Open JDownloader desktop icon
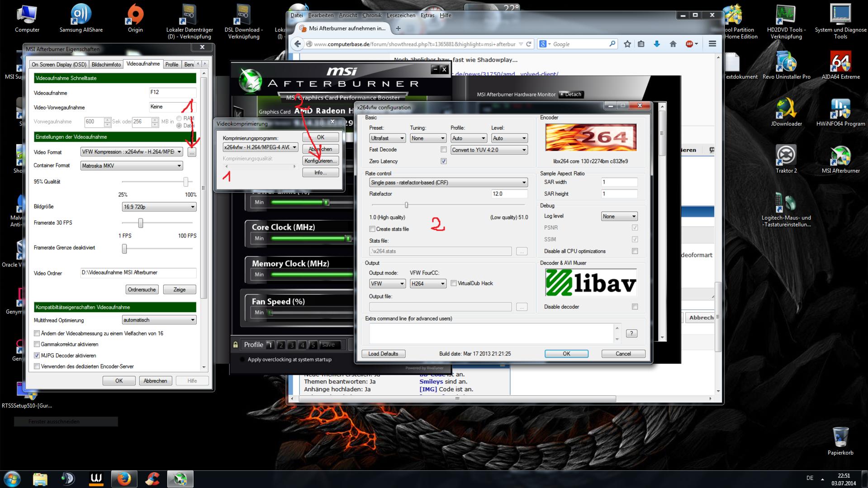868x488 pixels. [x=786, y=112]
